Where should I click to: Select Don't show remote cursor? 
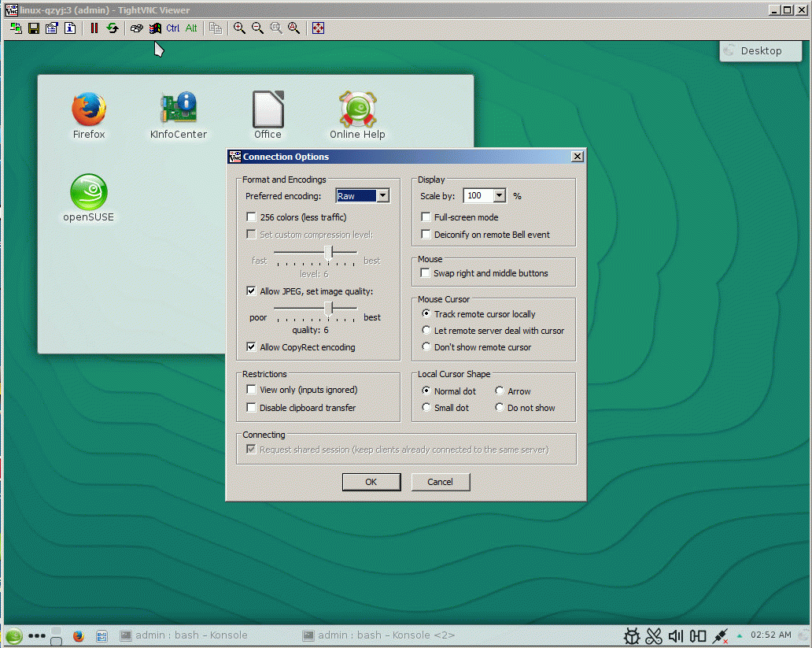pos(426,346)
